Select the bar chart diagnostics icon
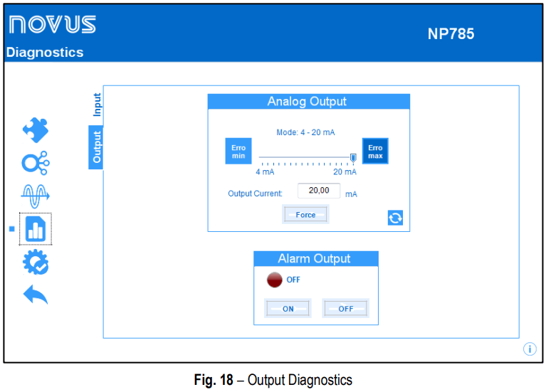546x392 pixels. click(x=36, y=228)
